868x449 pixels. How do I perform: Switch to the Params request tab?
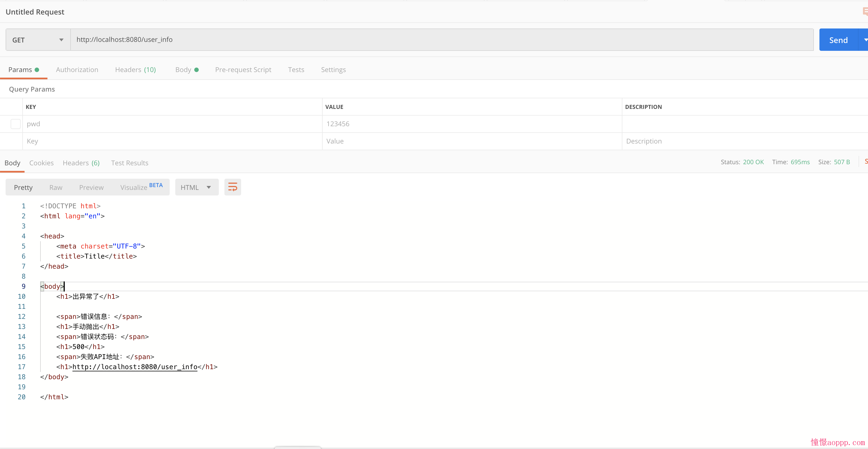[24, 70]
